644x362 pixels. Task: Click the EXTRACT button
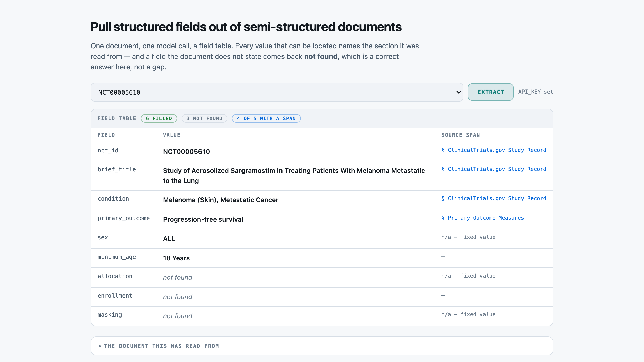[x=491, y=92]
